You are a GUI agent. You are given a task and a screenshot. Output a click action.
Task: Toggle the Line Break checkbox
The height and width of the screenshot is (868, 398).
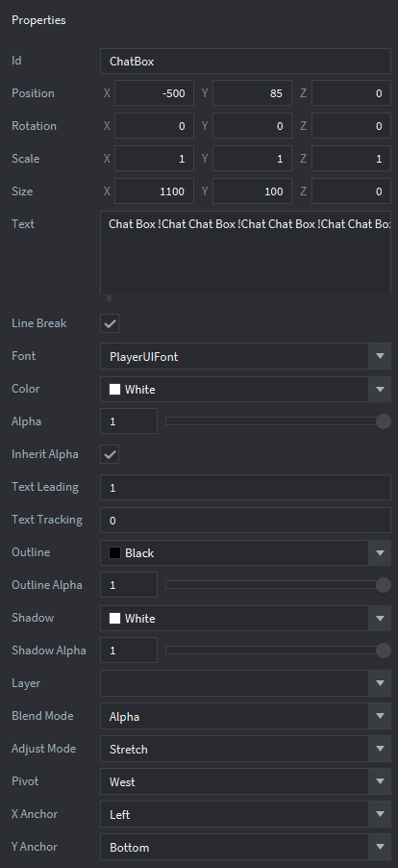click(x=110, y=324)
